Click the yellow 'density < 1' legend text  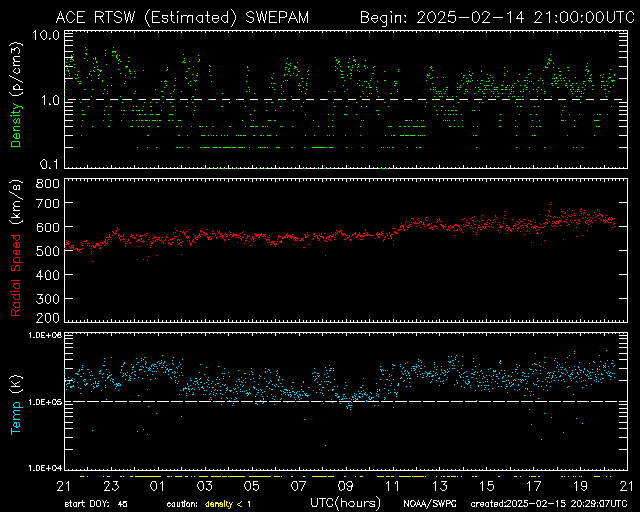tap(228, 504)
